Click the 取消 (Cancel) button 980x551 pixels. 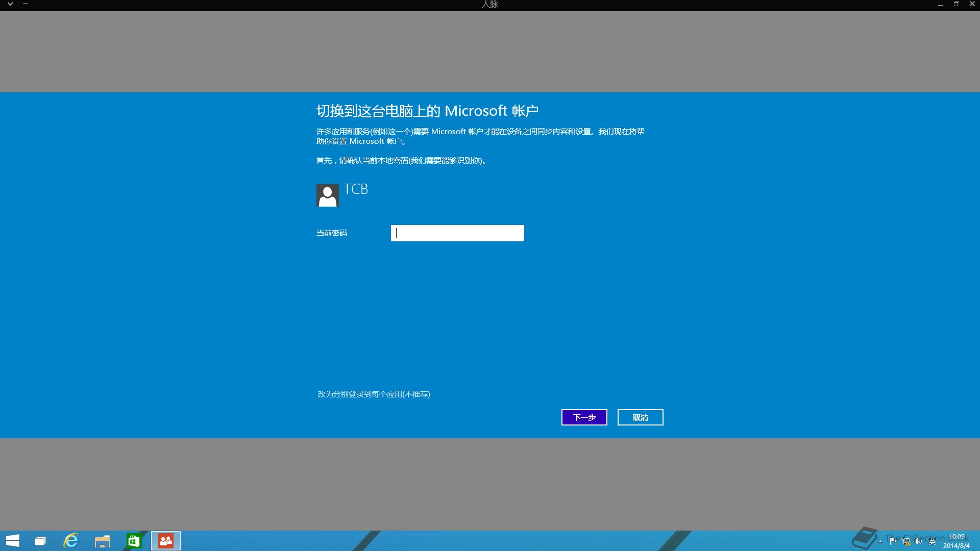pyautogui.click(x=640, y=417)
